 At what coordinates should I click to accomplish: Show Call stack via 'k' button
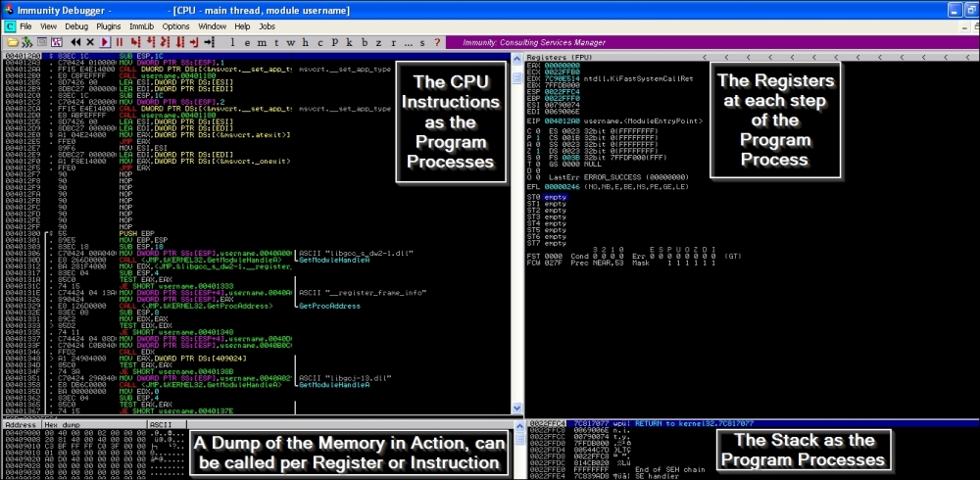pos(350,42)
